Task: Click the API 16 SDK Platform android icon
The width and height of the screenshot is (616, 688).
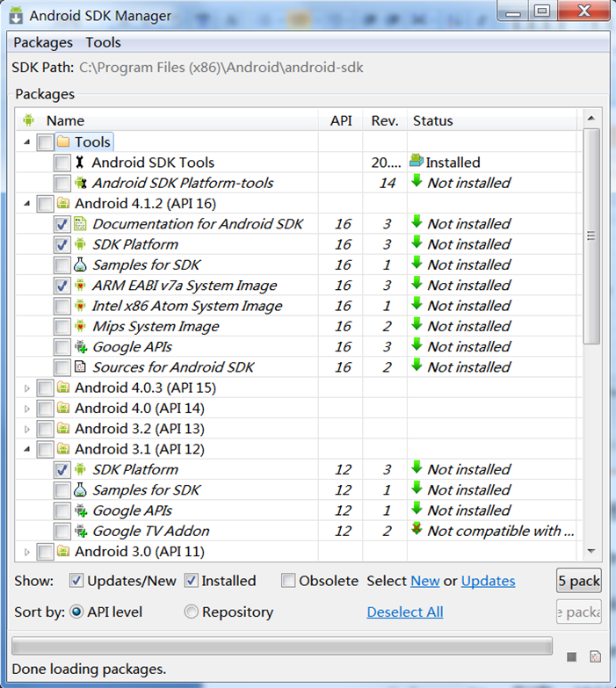Action: (80, 244)
